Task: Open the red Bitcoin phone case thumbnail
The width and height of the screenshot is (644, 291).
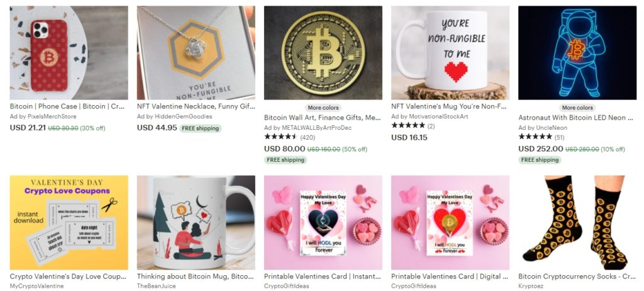Action: coord(69,53)
